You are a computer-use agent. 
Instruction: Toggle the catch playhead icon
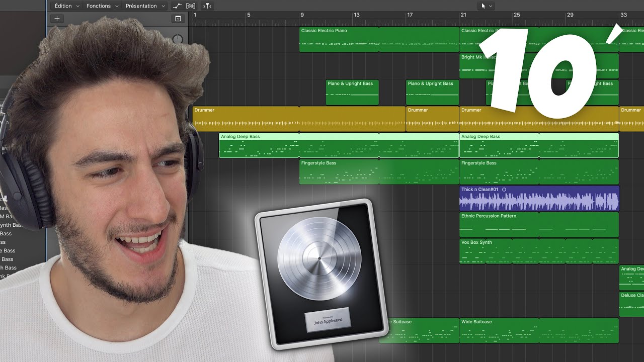point(207,6)
